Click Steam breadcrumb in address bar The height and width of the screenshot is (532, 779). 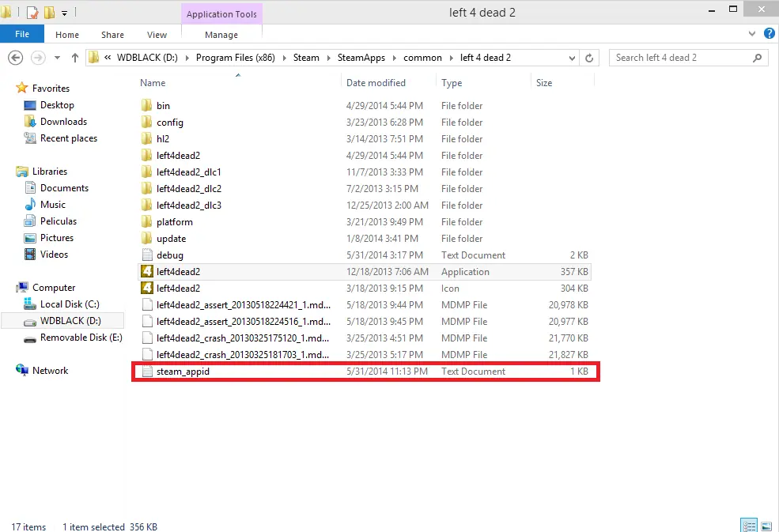coord(306,58)
